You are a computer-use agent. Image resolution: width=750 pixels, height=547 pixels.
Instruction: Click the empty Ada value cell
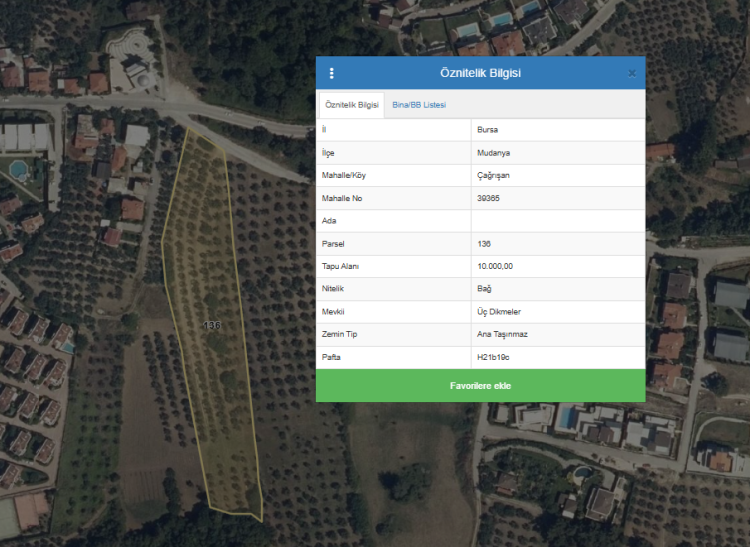(557, 221)
